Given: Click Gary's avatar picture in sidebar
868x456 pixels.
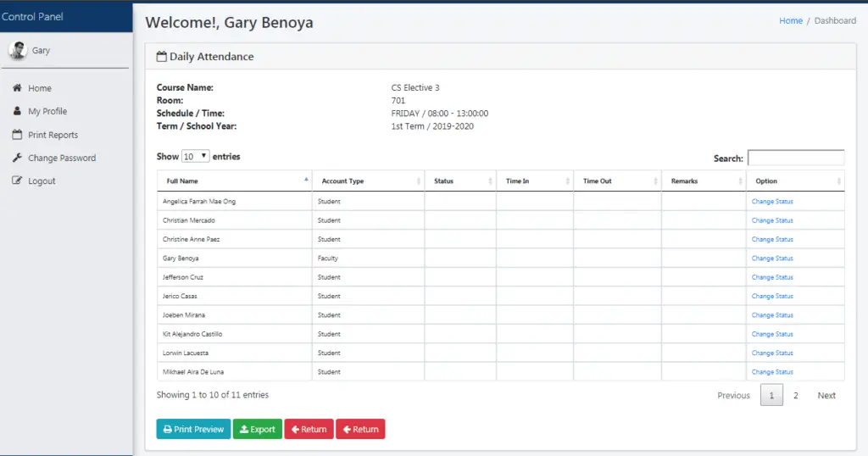Looking at the screenshot, I should 17,51.
